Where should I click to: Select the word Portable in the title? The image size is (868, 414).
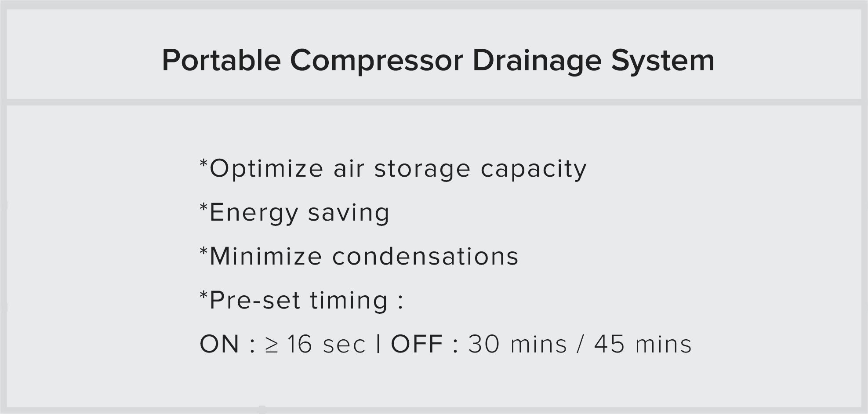click(221, 60)
